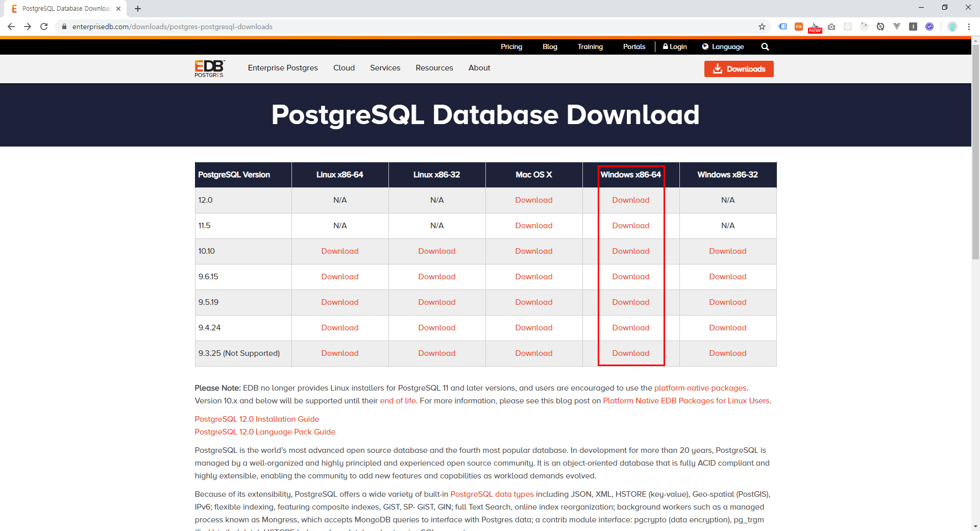The width and height of the screenshot is (980, 531).
Task: Download version 9.3.25 for Linux x86-32
Action: tap(437, 353)
